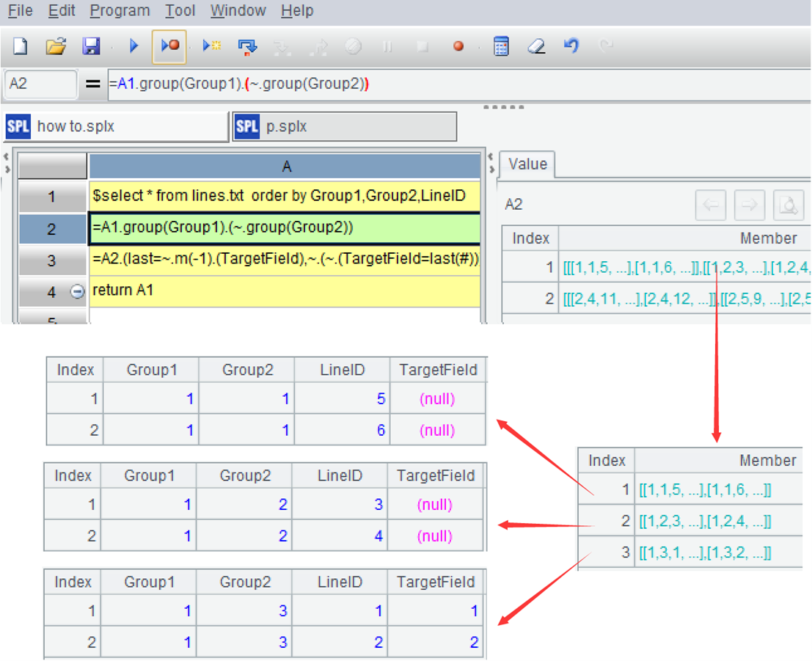
Task: Click the New file icon
Action: pyautogui.click(x=21, y=46)
